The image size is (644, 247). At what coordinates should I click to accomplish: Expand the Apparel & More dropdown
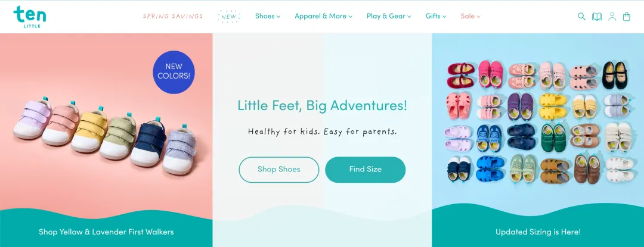pyautogui.click(x=323, y=16)
